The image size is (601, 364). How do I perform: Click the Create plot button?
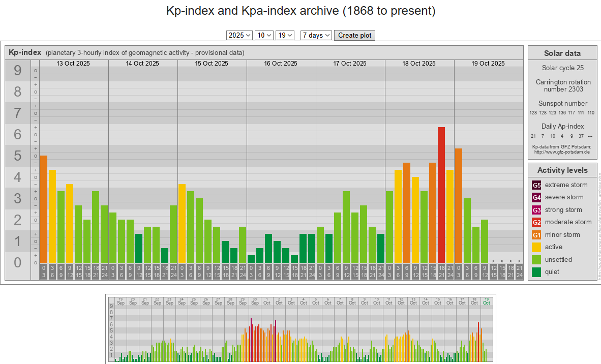click(x=354, y=35)
